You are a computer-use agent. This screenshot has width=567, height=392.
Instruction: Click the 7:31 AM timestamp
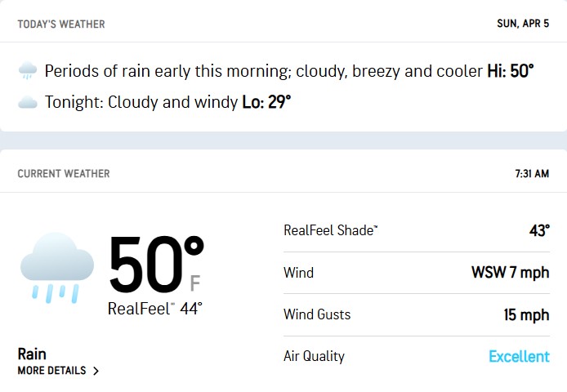click(x=532, y=174)
